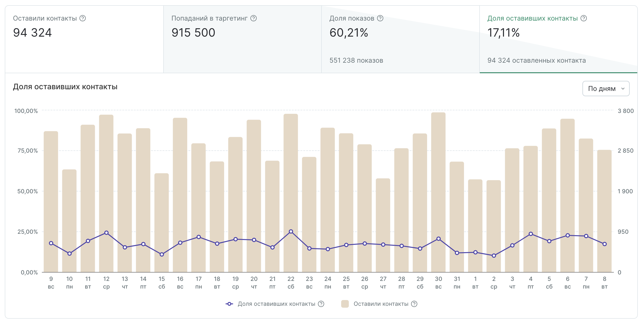
Task: Click the 3 800 right axis label
Action: 626,111
